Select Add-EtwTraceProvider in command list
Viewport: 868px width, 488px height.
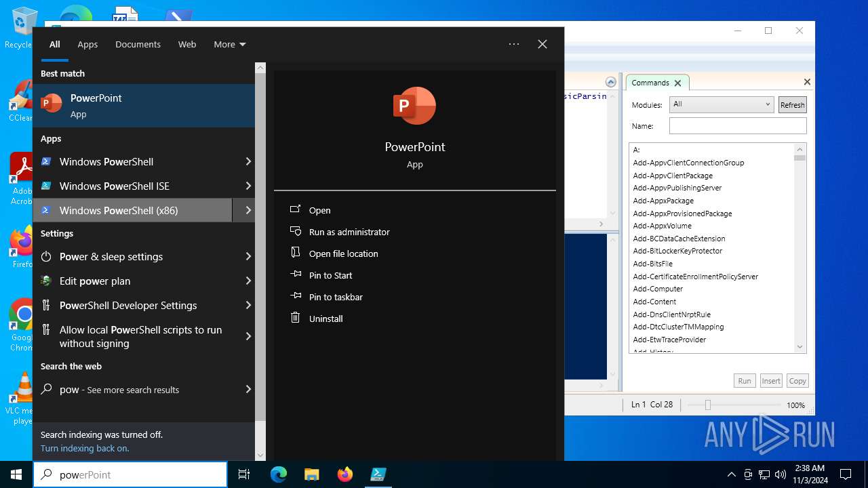669,340
